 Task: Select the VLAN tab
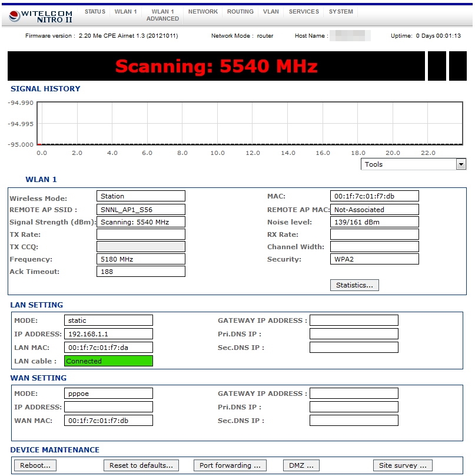[x=271, y=12]
